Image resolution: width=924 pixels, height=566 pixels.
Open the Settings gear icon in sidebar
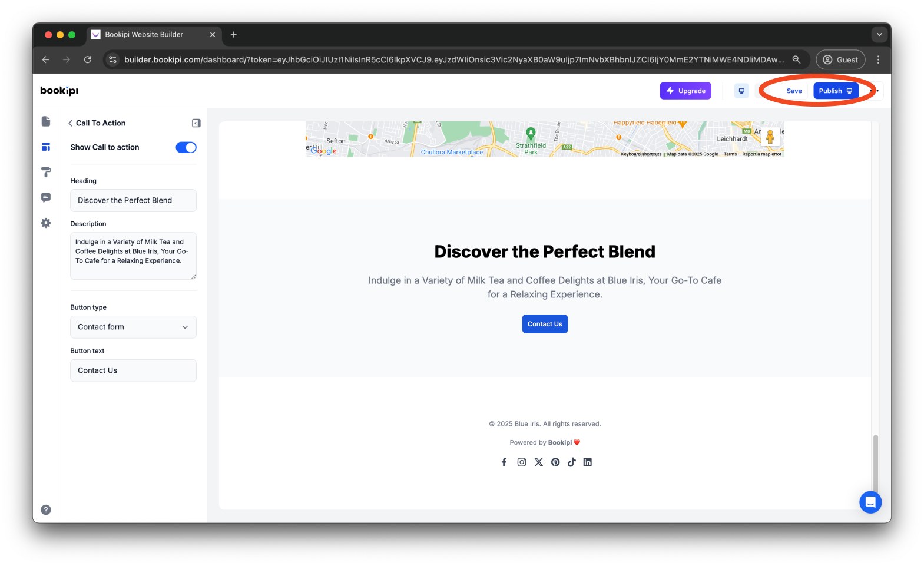coord(46,223)
